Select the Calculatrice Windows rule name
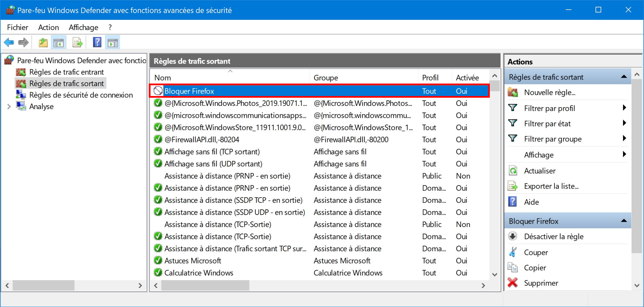 pyautogui.click(x=199, y=273)
